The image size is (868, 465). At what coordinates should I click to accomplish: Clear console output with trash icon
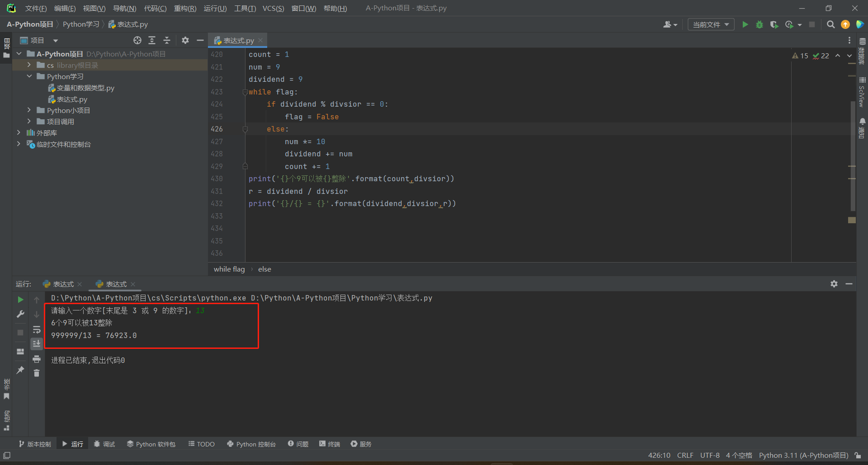pyautogui.click(x=37, y=373)
